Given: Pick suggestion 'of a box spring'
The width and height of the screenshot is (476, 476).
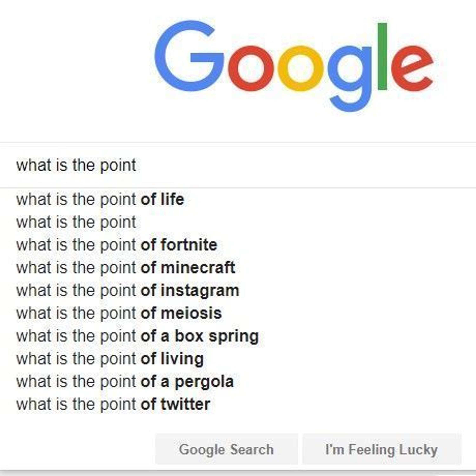Looking at the screenshot, I should click(x=137, y=336).
